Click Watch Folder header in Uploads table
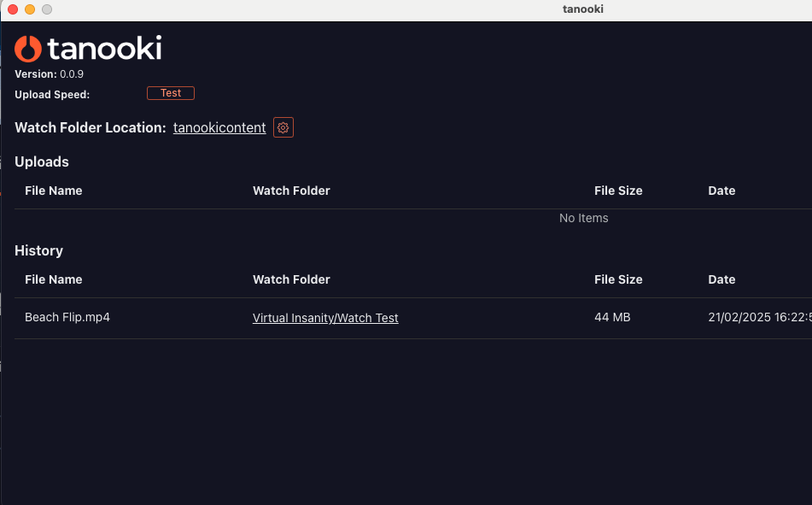 click(x=291, y=191)
